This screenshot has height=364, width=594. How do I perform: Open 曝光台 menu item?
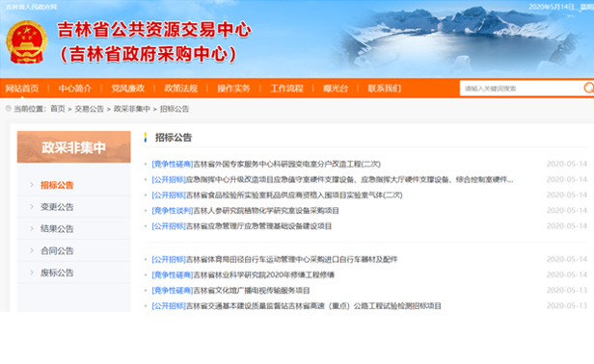[x=336, y=89]
